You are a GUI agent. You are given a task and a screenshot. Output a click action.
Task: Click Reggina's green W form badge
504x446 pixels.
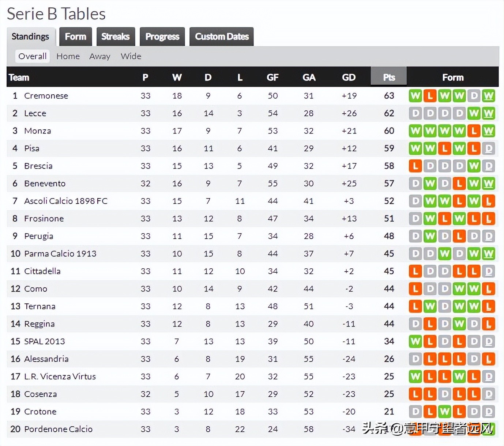point(459,324)
